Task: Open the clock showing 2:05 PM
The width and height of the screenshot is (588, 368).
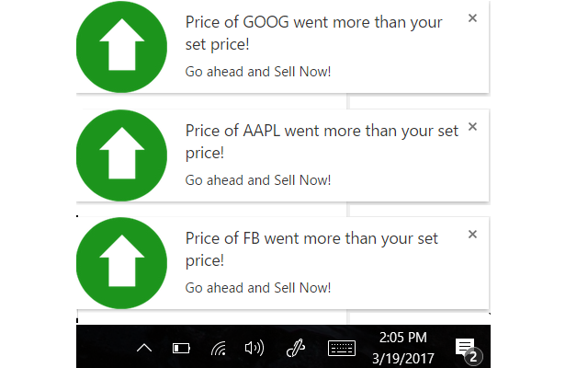Action: [403, 348]
